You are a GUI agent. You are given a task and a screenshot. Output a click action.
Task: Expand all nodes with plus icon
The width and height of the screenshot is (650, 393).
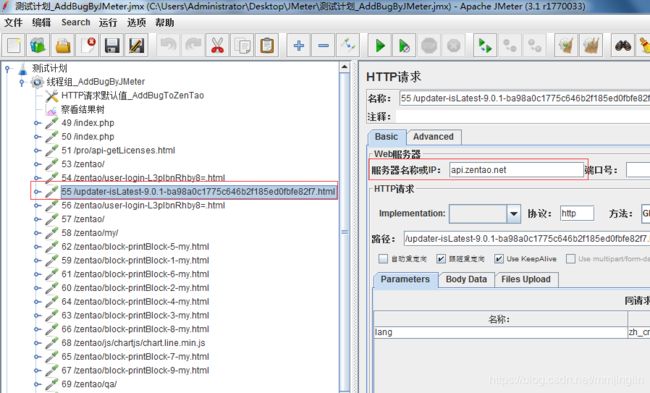click(x=298, y=45)
